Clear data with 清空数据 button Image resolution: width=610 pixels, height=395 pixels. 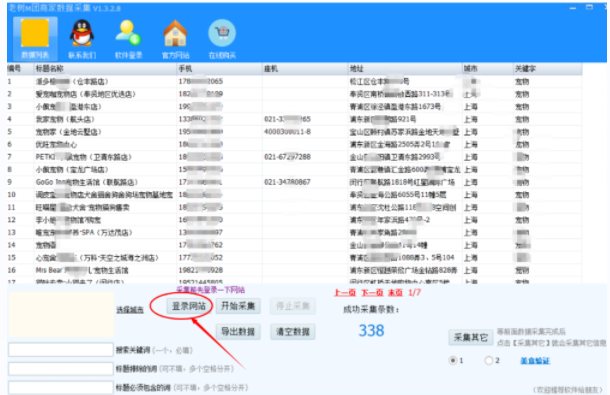[x=293, y=332]
